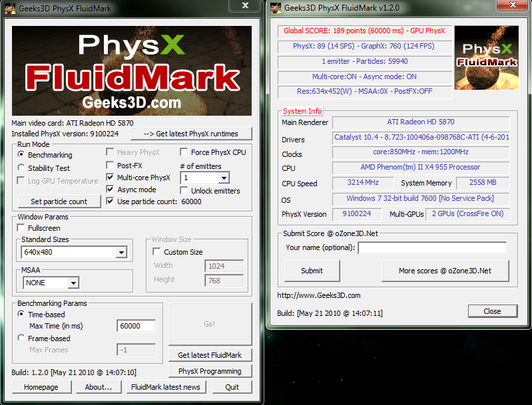This screenshot has height=405, width=532.
Task: Click Multi-core:ON - Async mode: ON line
Action: tap(364, 76)
